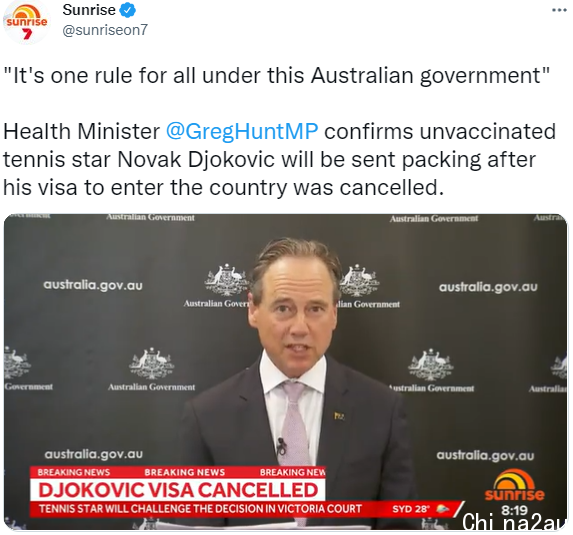573x535 pixels.
Task: Click the blue verified badge next to Sunrise
Action: pyautogui.click(x=128, y=10)
